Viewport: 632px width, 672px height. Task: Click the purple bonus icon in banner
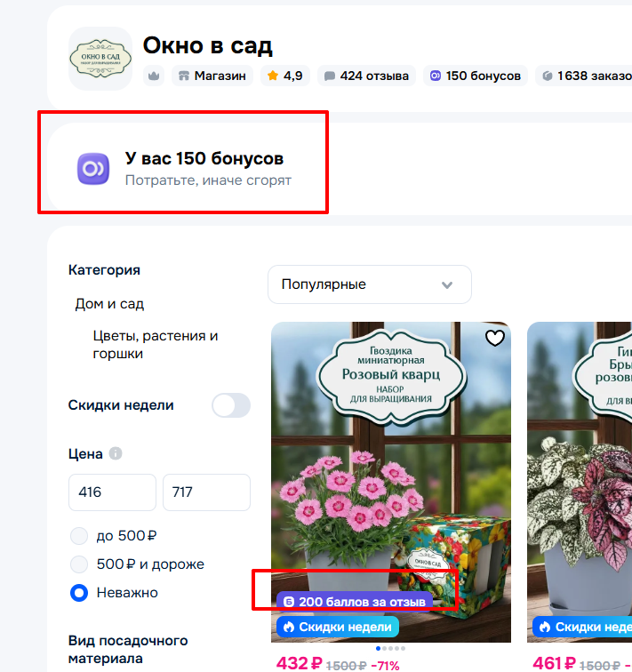pyautogui.click(x=92, y=168)
